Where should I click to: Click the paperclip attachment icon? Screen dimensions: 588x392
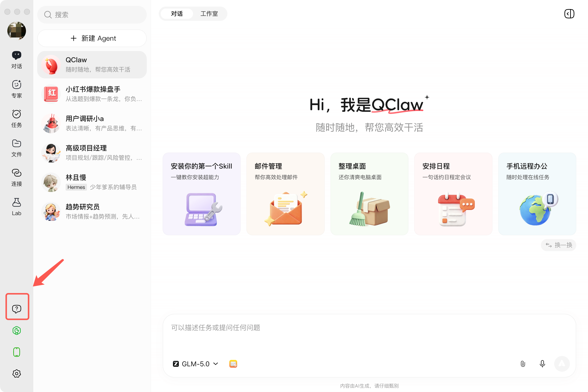point(523,364)
